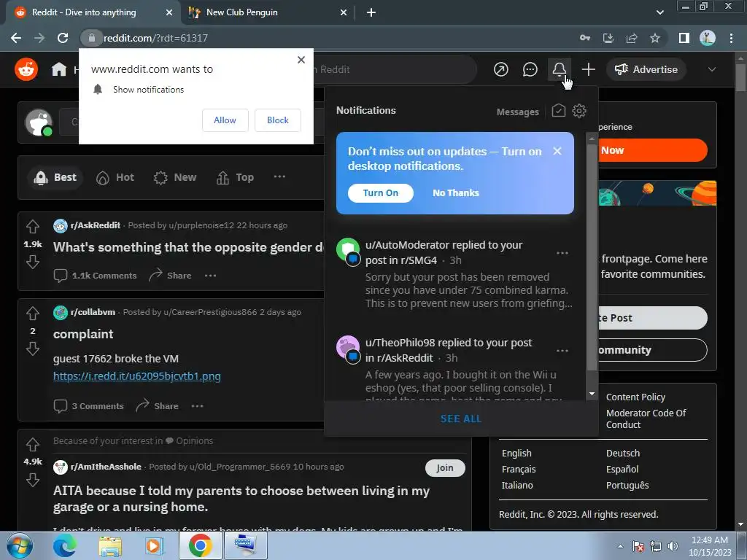Click the address bar URL

155,38
